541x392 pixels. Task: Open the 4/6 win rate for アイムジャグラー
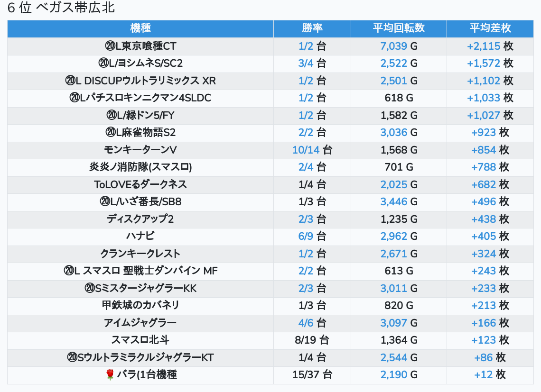(x=306, y=323)
